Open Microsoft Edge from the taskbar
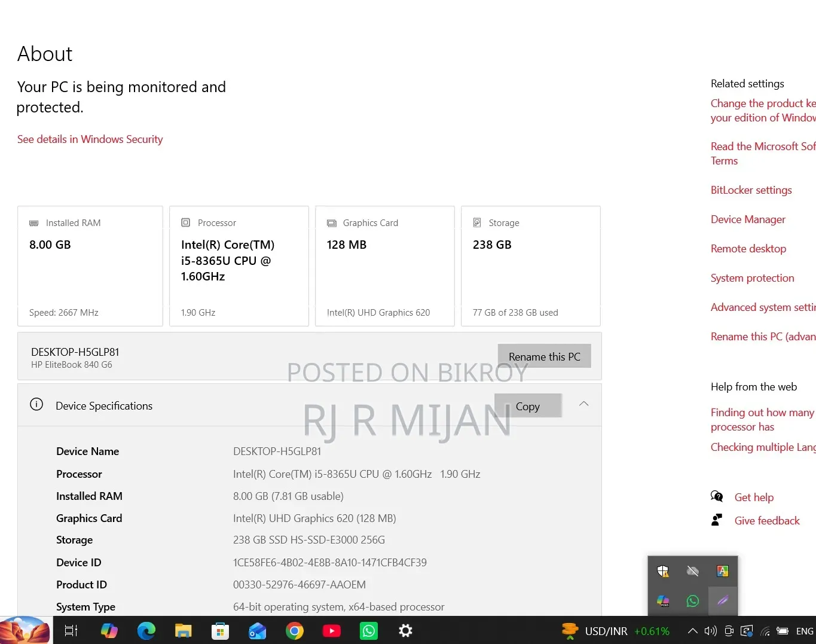816x644 pixels. click(146, 630)
